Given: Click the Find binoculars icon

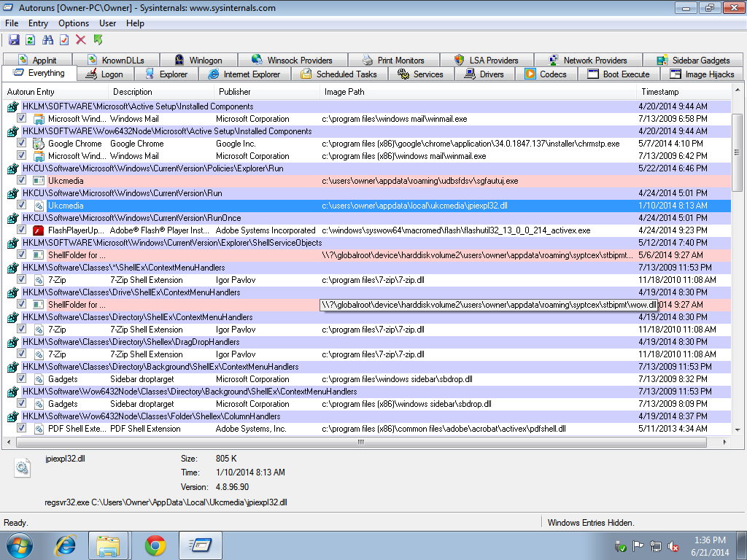Looking at the screenshot, I should [x=48, y=40].
